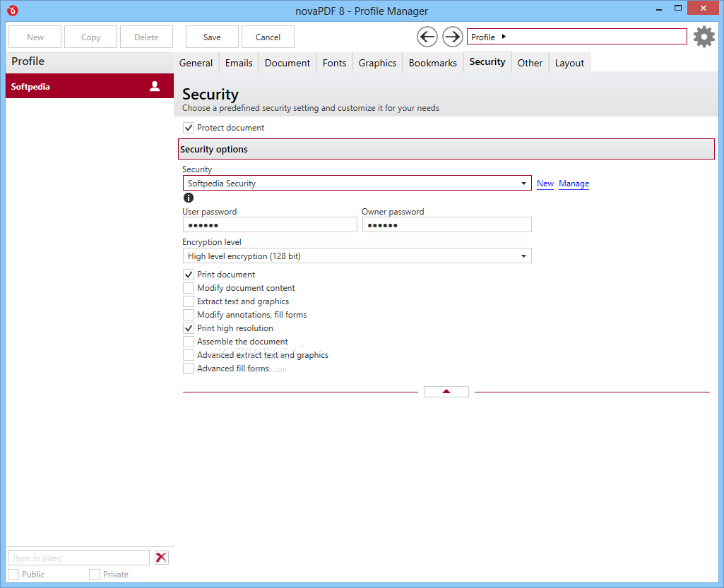This screenshot has height=588, width=724.
Task: Close the Profile Manager window
Action: [704, 8]
